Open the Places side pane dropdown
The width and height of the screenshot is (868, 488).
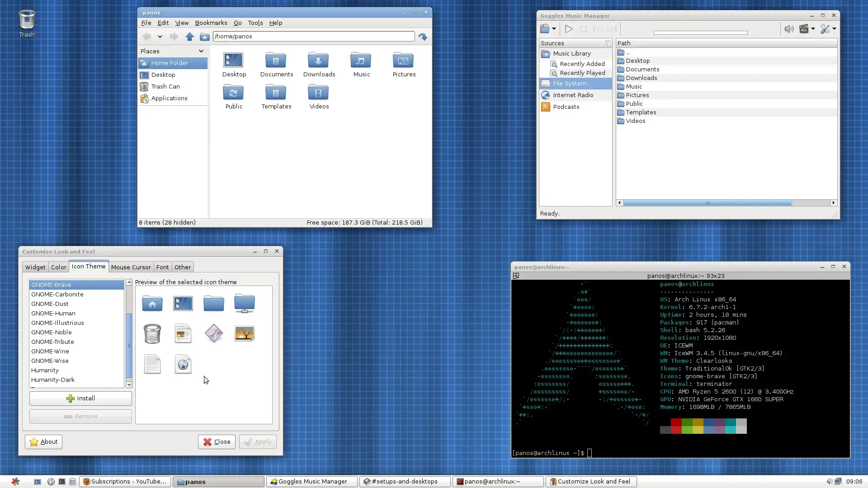pos(201,51)
